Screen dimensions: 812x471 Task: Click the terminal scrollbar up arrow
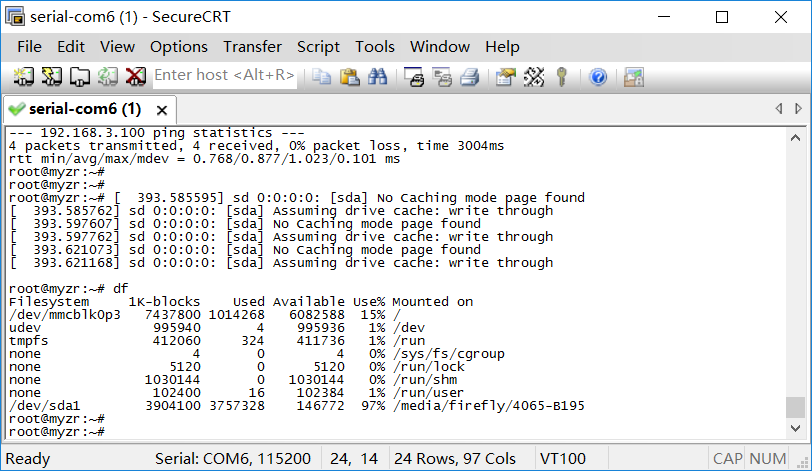coord(795,138)
